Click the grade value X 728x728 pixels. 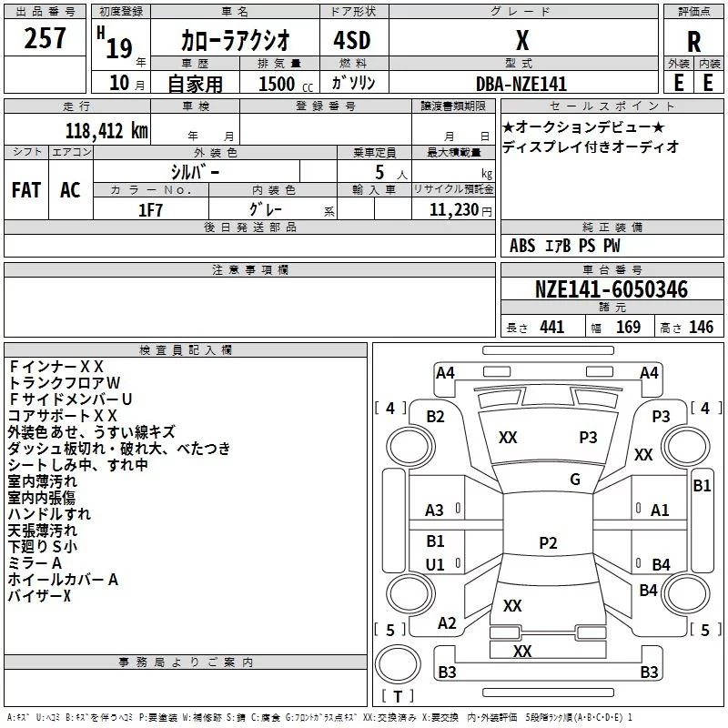pyautogui.click(x=522, y=40)
